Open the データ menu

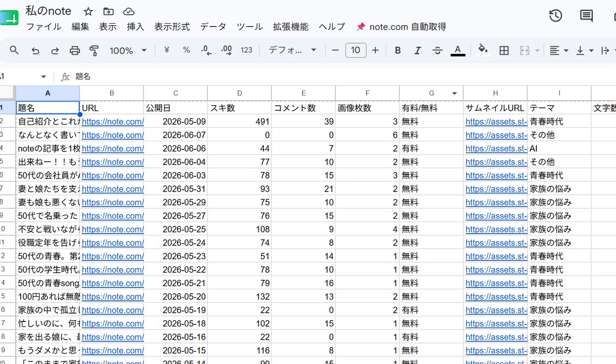click(213, 27)
